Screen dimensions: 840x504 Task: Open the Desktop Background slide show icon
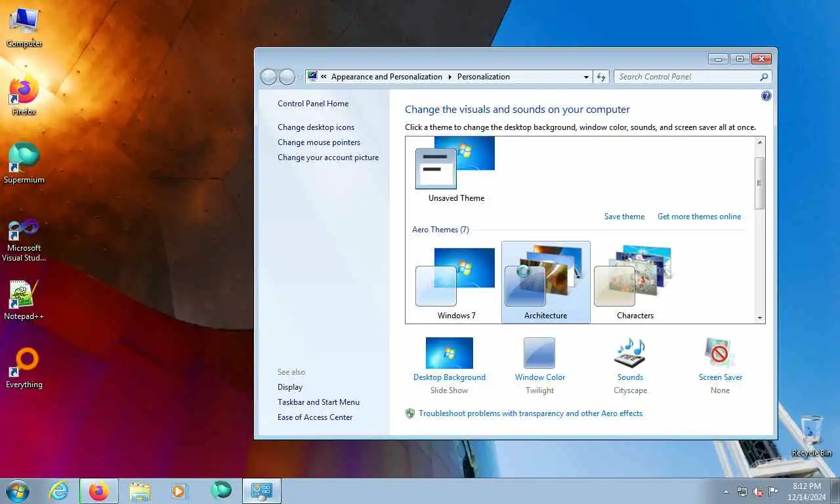(x=450, y=353)
